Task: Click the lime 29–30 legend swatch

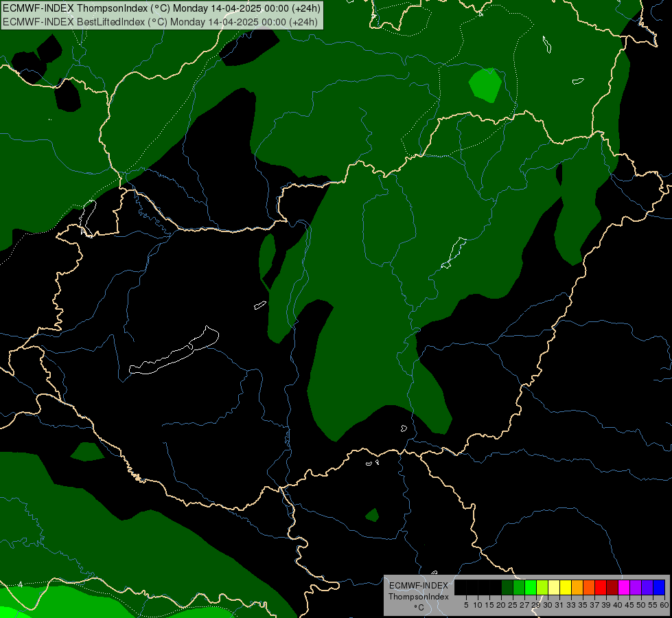Action: 542,587
